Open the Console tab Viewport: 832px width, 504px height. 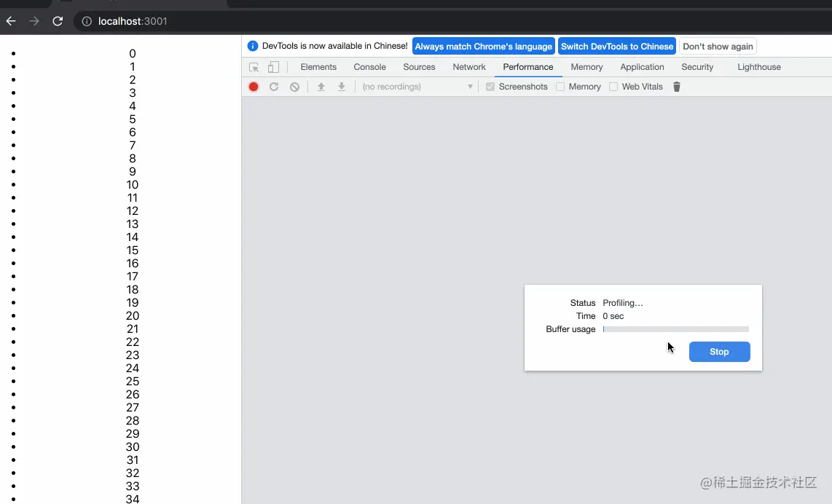click(369, 66)
